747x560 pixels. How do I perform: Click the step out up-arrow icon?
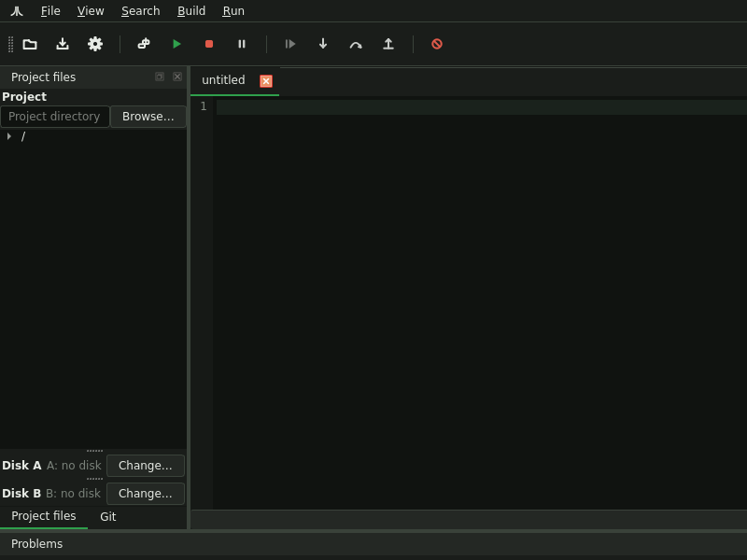[x=388, y=44]
